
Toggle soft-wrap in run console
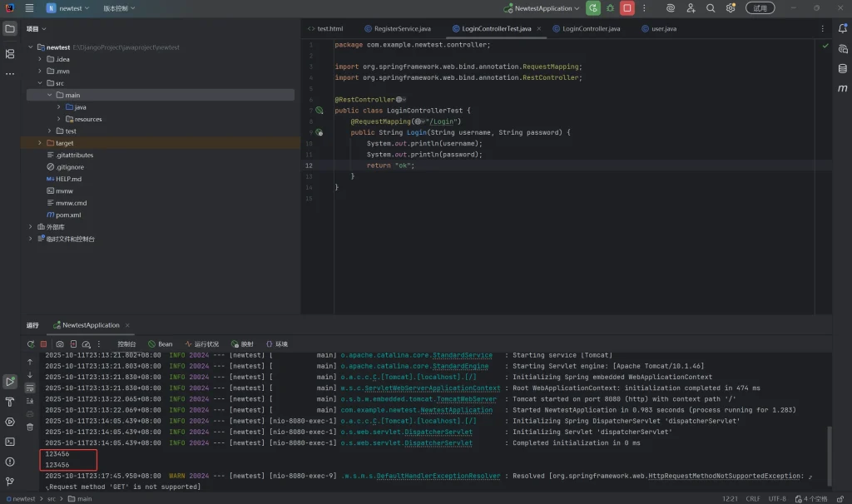point(30,388)
